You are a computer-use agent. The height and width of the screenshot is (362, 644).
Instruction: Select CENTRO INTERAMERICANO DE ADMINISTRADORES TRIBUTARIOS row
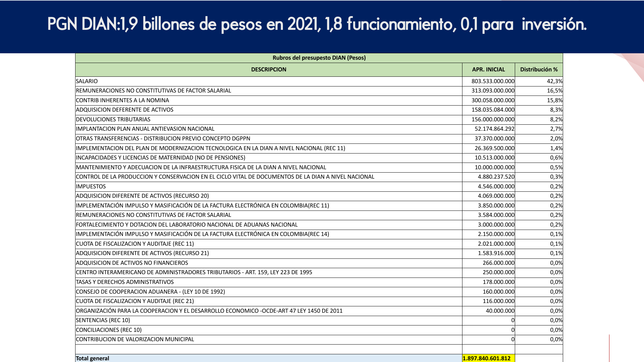click(194, 272)
